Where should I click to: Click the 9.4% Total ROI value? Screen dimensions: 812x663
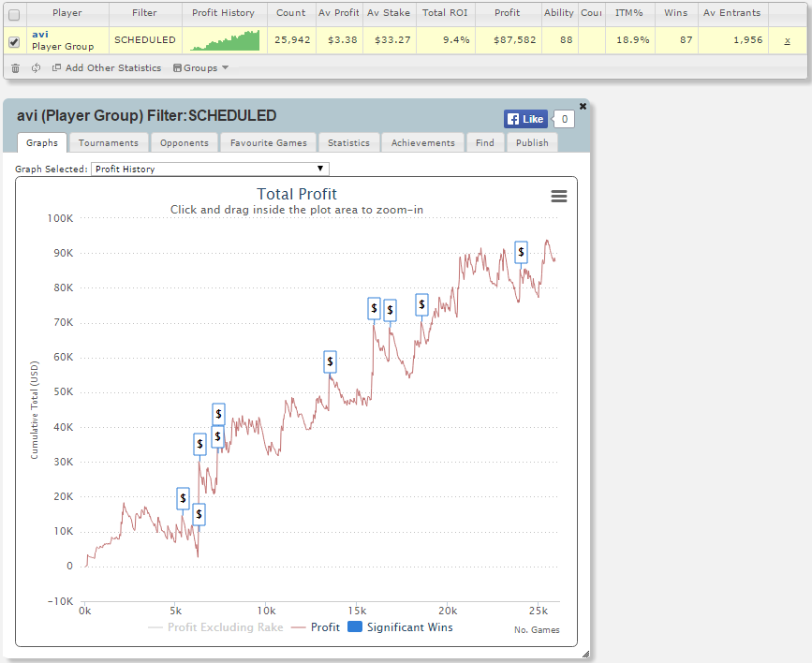tap(456, 40)
